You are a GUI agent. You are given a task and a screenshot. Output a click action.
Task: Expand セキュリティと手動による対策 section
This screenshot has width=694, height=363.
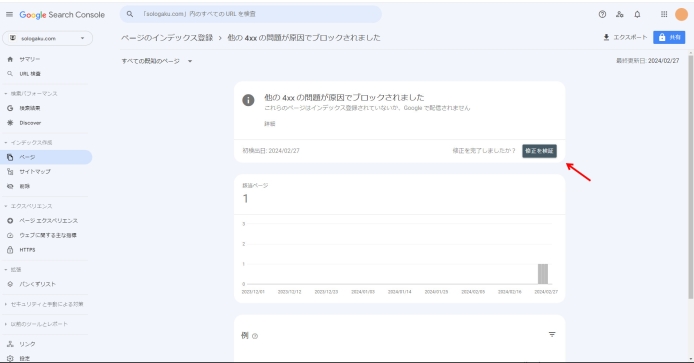click(44, 304)
